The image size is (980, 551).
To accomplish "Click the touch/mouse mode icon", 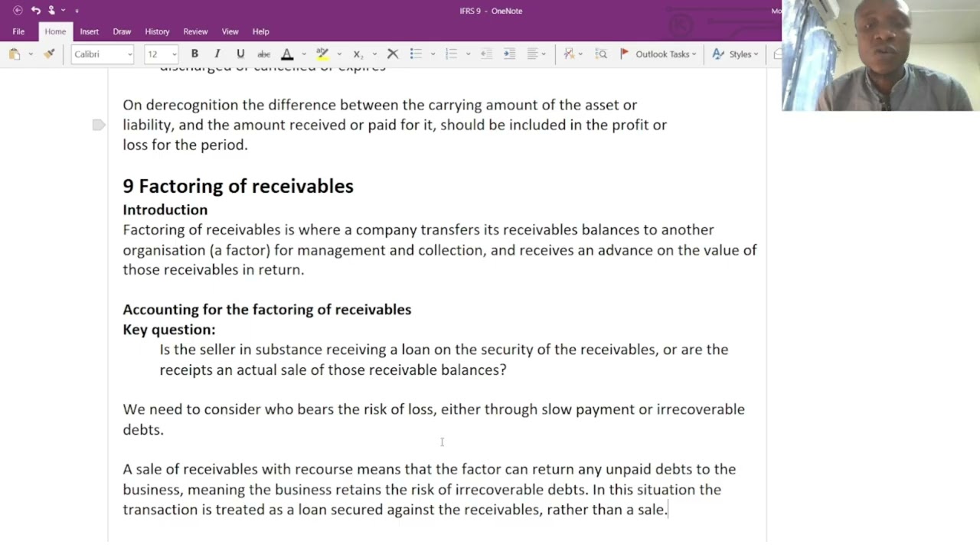I will click(x=52, y=11).
